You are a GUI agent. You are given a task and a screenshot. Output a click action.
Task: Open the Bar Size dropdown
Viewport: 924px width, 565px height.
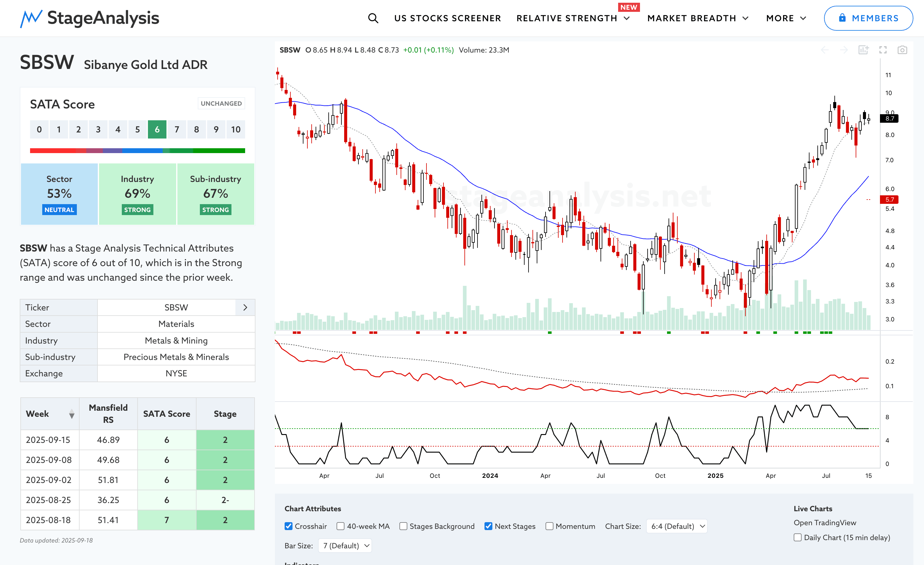pos(345,546)
